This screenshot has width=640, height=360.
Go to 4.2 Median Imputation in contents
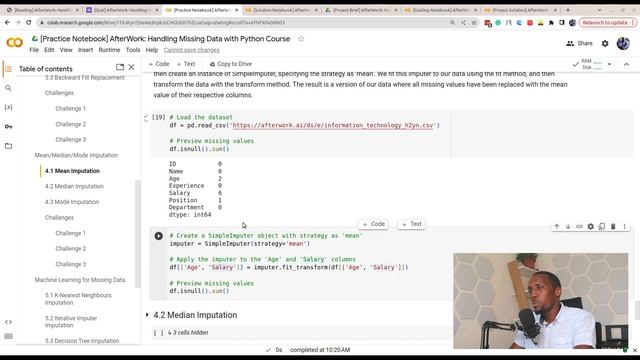(74, 187)
